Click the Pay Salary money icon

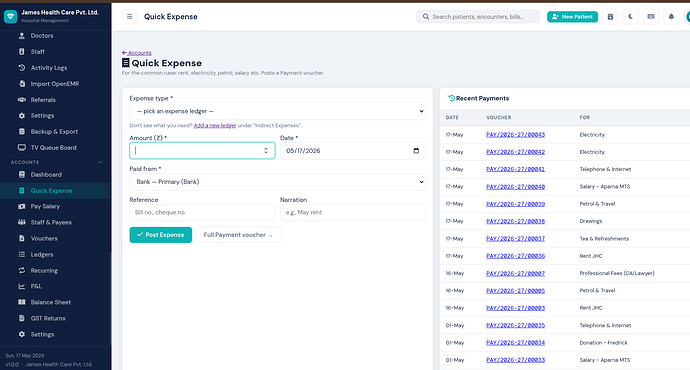click(x=22, y=206)
